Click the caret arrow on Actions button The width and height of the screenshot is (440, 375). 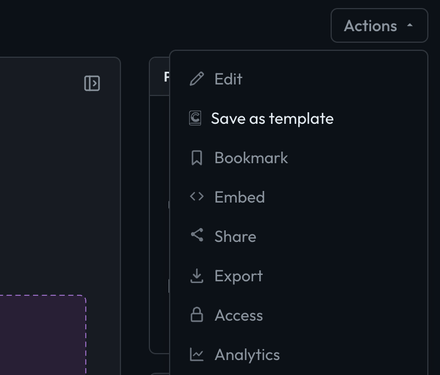410,25
